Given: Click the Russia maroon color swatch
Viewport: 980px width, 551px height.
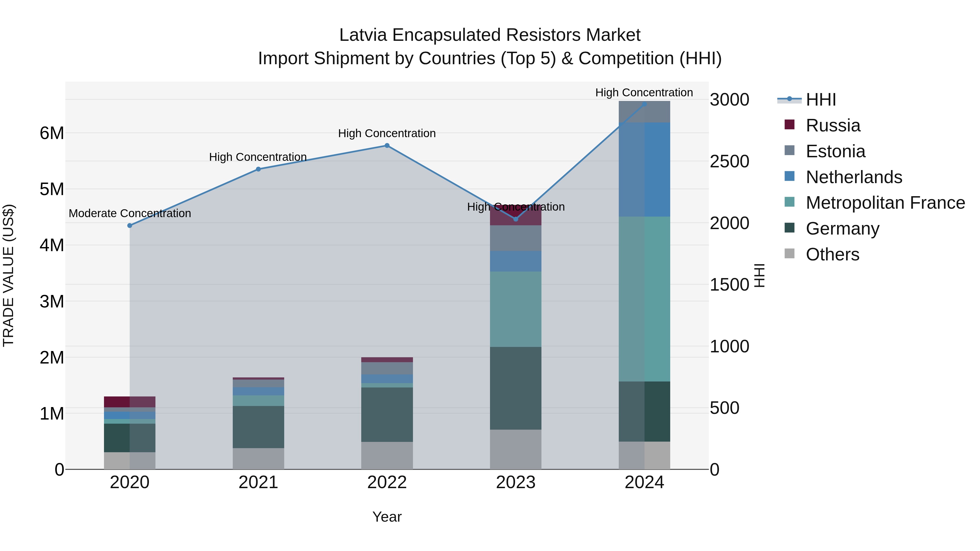Looking at the screenshot, I should 789,124.
